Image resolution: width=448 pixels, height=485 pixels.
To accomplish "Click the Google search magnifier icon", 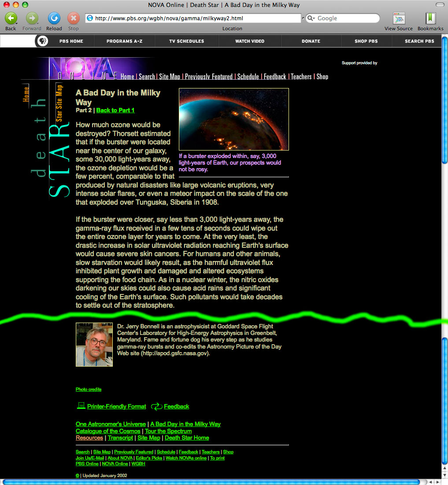I will [x=311, y=18].
